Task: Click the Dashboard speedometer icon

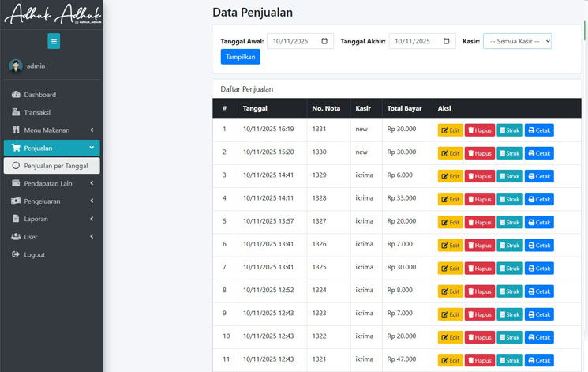Action: point(16,95)
